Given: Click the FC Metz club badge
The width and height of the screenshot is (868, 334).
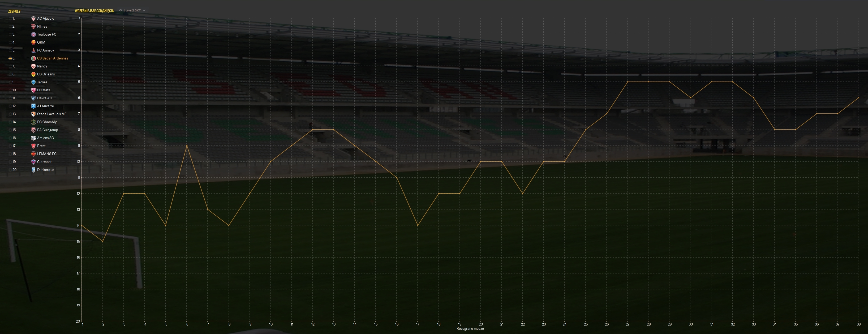Looking at the screenshot, I should click(33, 90).
